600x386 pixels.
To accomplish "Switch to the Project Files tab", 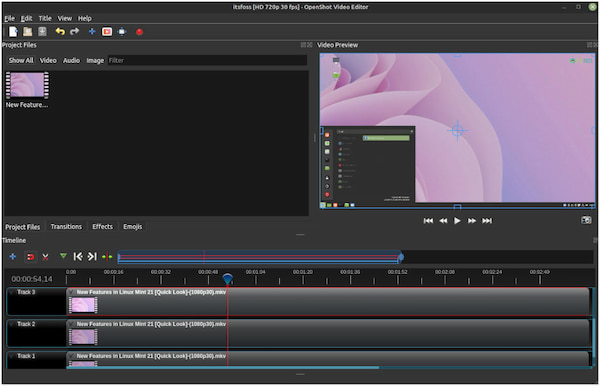I will 23,227.
